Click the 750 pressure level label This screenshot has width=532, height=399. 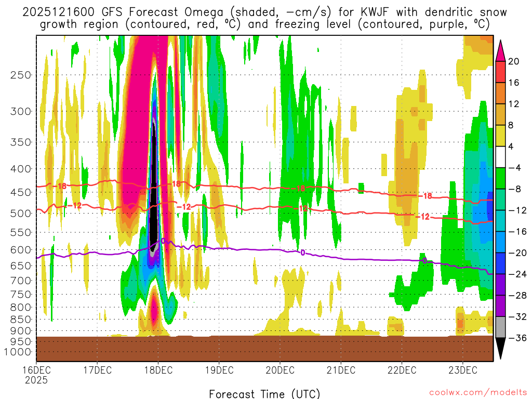point(21,295)
